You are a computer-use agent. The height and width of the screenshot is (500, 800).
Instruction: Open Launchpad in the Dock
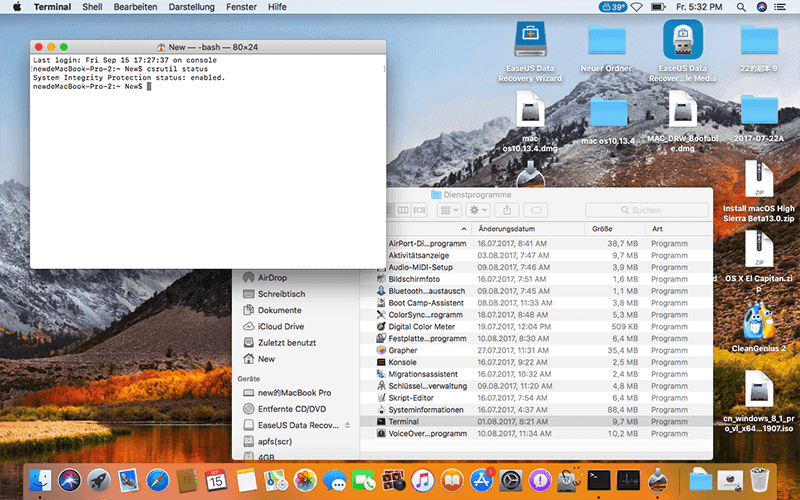[99, 480]
